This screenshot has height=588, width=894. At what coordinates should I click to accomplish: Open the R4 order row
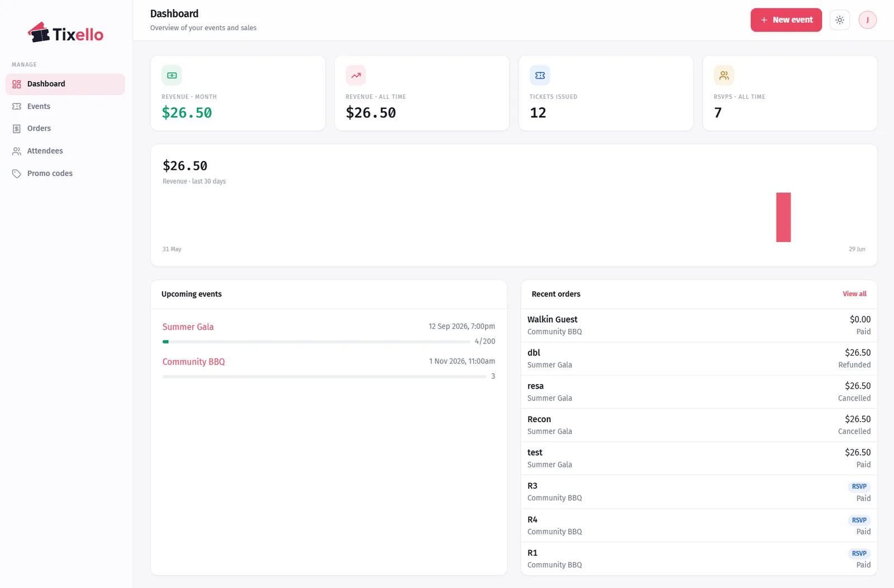[699, 525]
